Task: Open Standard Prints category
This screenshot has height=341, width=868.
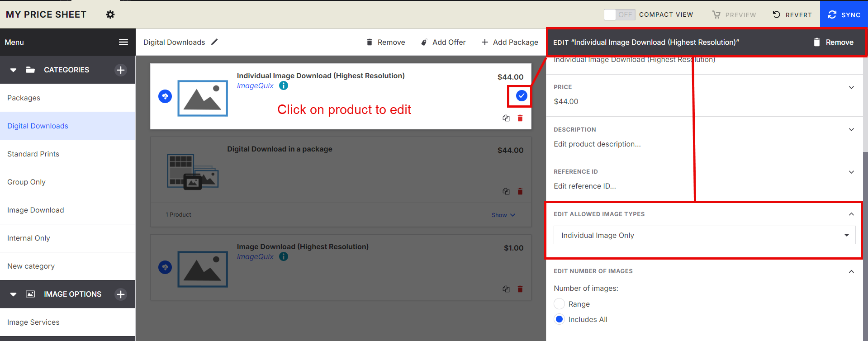Action: point(68,154)
